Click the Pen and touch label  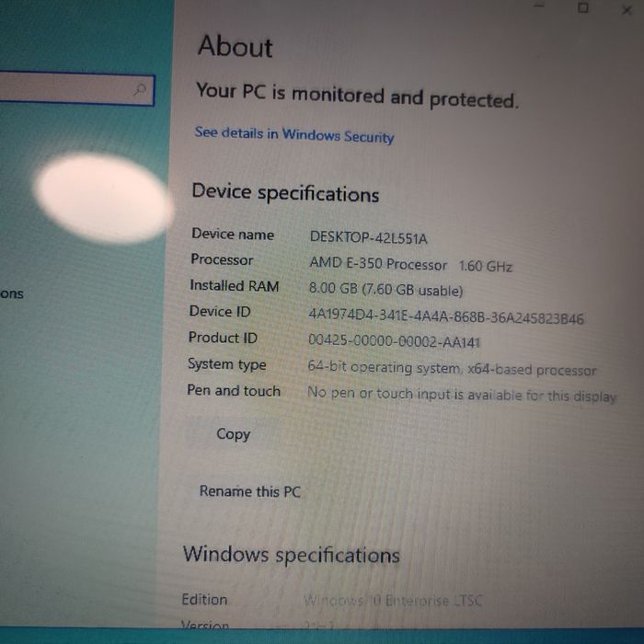pos(234,391)
